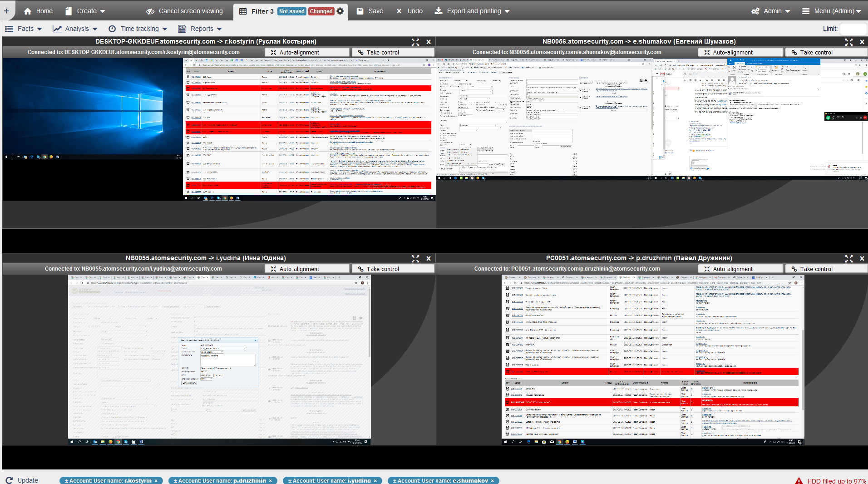Open the Admin dropdown menu

(x=771, y=11)
